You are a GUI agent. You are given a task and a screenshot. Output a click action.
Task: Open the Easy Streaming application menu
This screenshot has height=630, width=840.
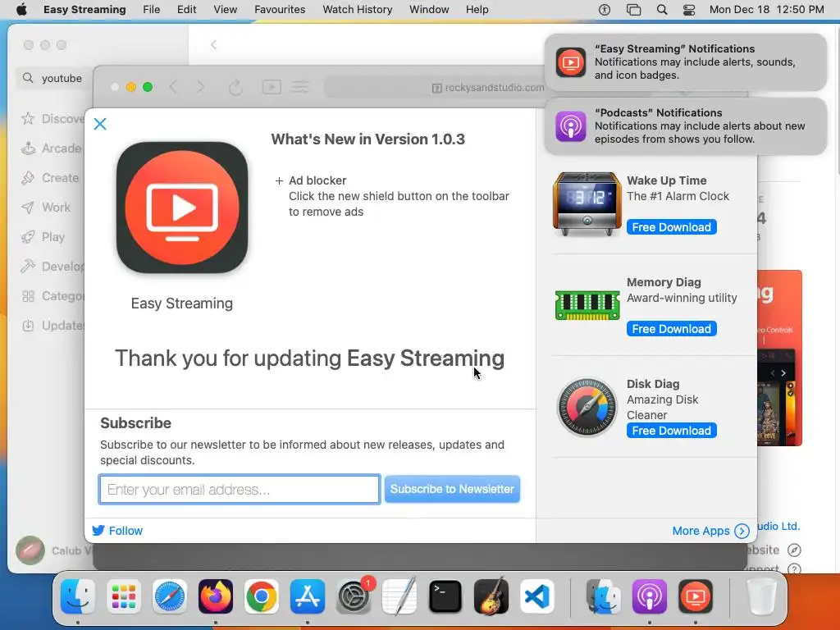click(84, 10)
